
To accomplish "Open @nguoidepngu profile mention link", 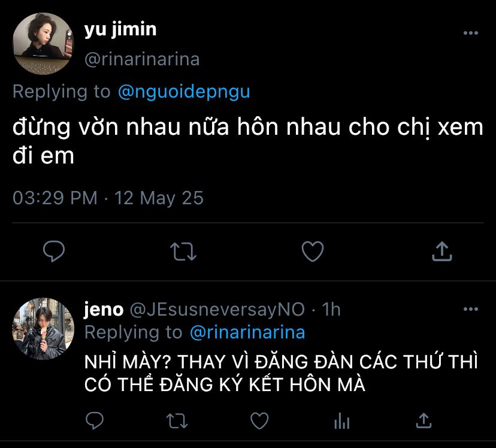I will click(x=183, y=92).
